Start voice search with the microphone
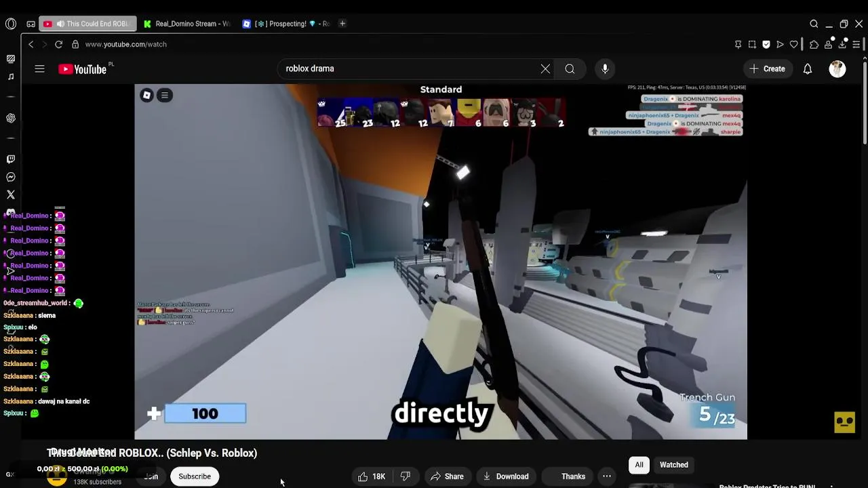The height and width of the screenshot is (488, 868). click(x=605, y=68)
